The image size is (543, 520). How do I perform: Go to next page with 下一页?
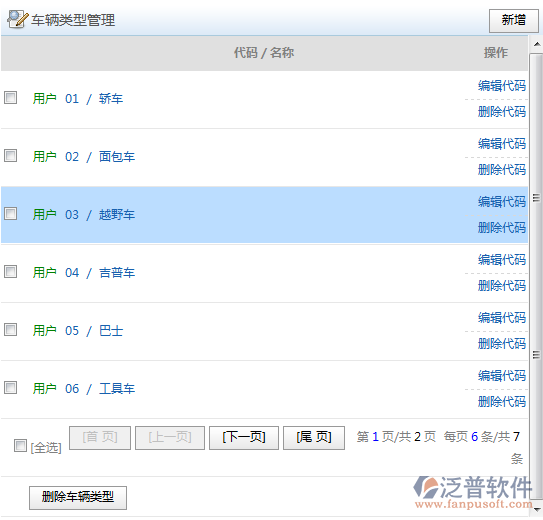click(x=244, y=438)
